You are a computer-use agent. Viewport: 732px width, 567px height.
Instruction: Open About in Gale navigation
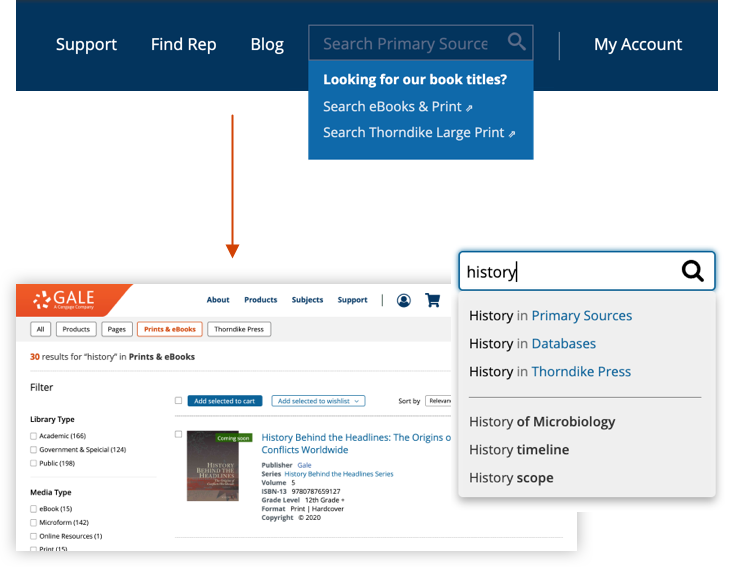click(x=218, y=300)
